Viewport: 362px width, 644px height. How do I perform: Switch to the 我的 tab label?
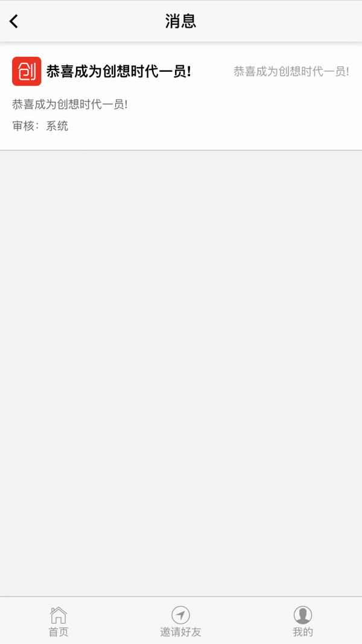(x=303, y=632)
